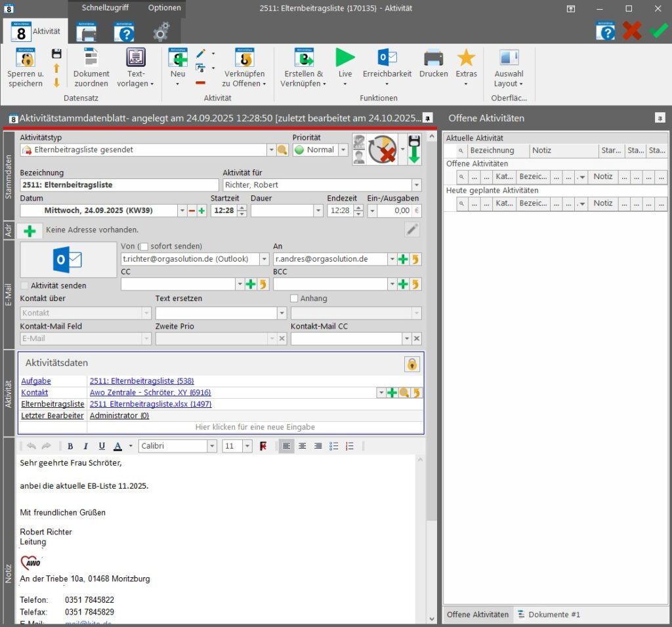Open Auswahl Layout
Image resolution: width=672 pixels, height=627 pixels.
pyautogui.click(x=509, y=68)
